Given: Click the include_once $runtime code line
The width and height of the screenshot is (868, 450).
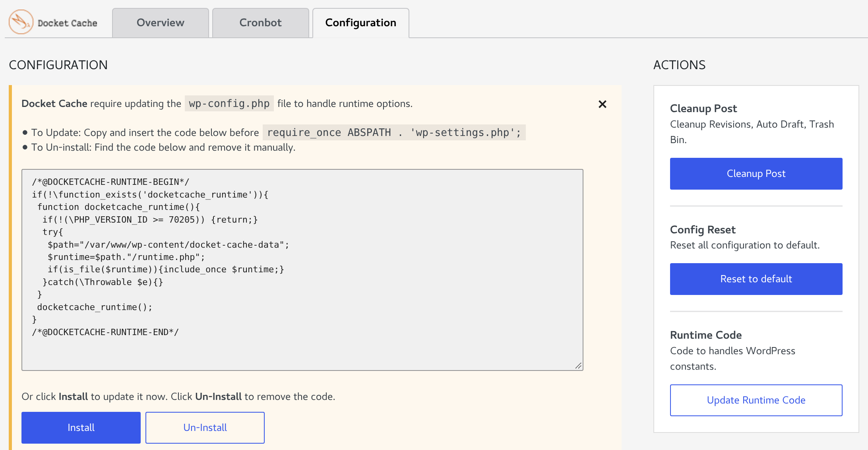Looking at the screenshot, I should (x=166, y=270).
